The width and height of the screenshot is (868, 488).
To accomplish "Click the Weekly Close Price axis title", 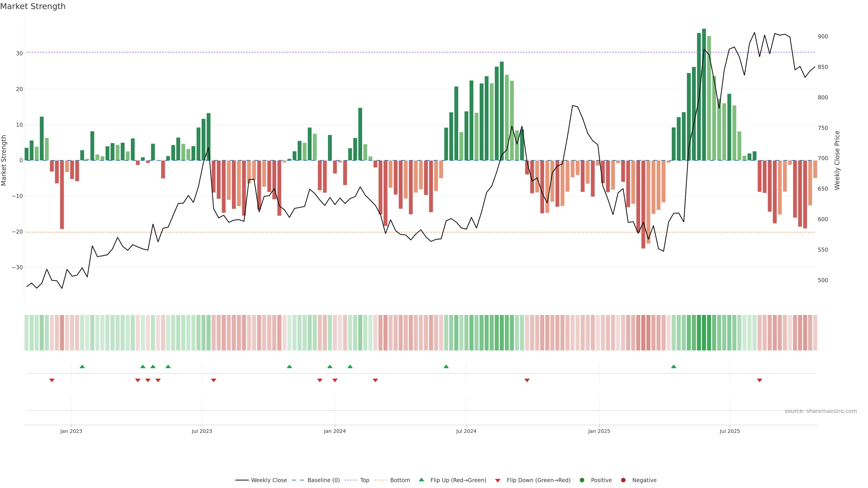I will [x=837, y=160].
